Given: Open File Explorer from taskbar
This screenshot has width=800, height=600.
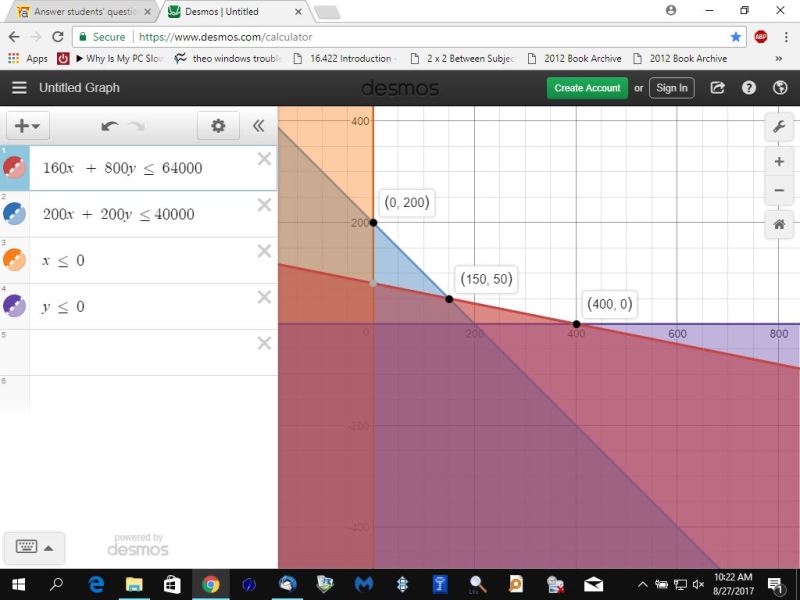Looking at the screenshot, I should tap(134, 585).
